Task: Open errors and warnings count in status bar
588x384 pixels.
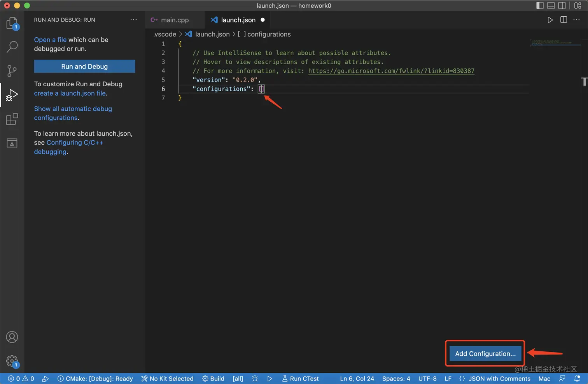Action: coord(21,379)
